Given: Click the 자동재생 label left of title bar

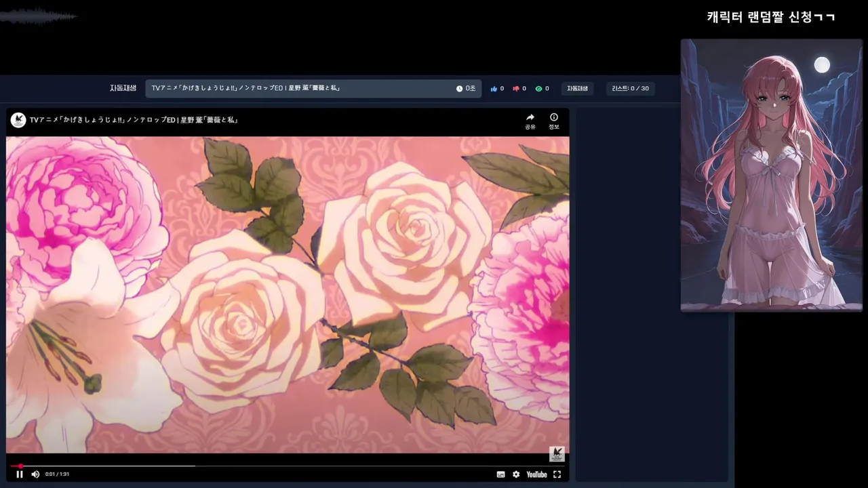Looking at the screenshot, I should (x=123, y=89).
